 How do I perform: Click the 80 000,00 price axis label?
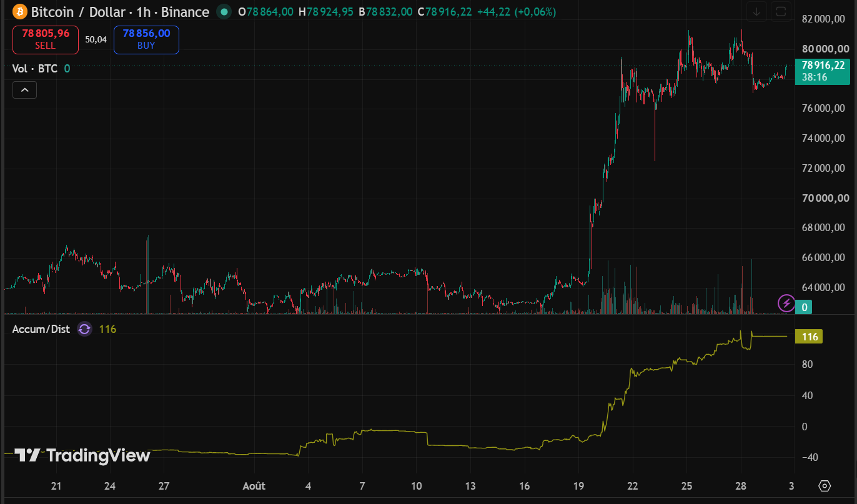tap(825, 49)
